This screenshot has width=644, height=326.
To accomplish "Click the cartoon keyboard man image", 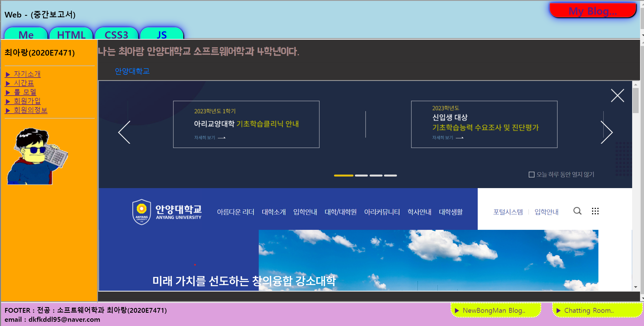I will coord(37,157).
